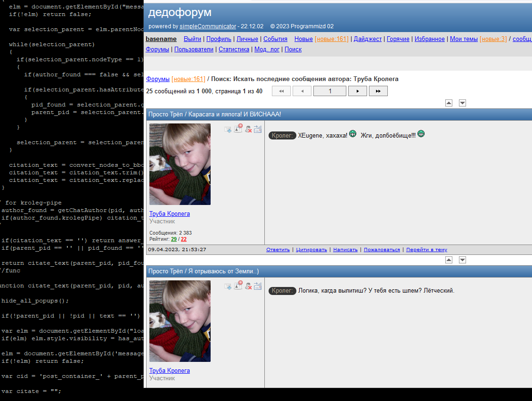Click the basename username label
532x401 pixels.
coord(161,39)
